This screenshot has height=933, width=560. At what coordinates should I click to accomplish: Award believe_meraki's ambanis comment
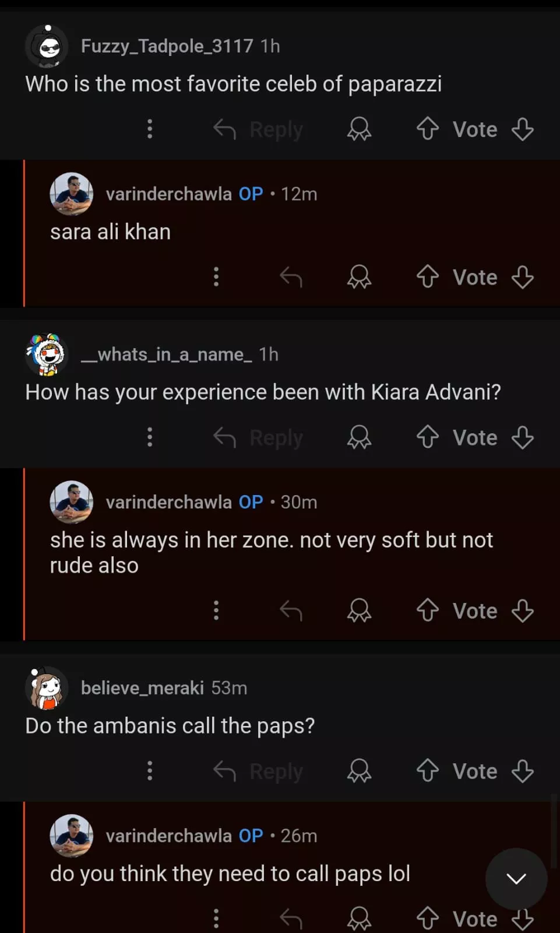pos(359,771)
